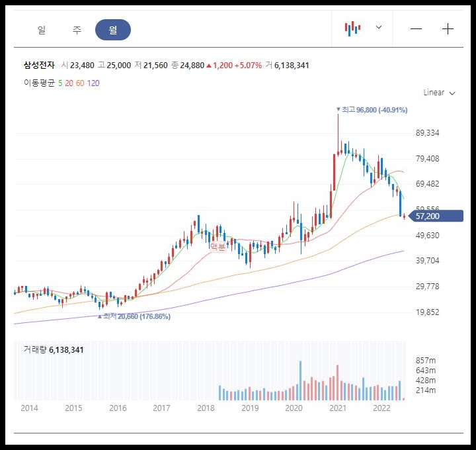The width and height of the screenshot is (476, 450).
Task: Switch chart to weekly (주) view
Action: tap(77, 30)
